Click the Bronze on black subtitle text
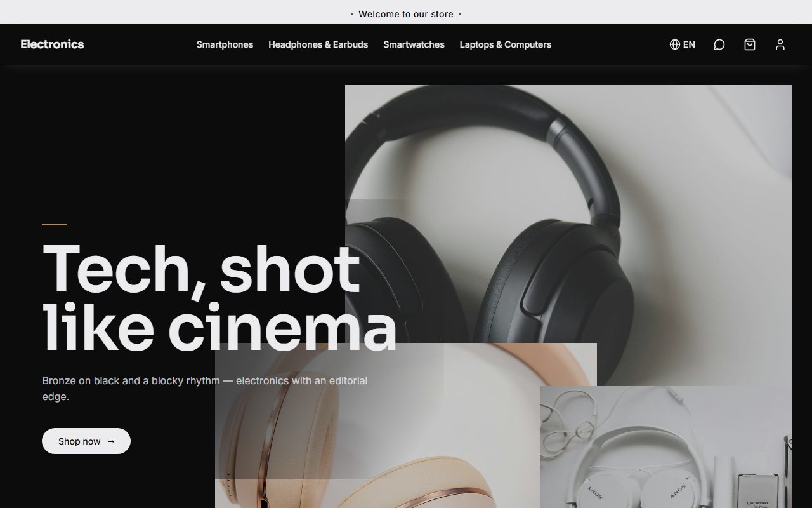This screenshot has height=508, width=812. point(205,389)
